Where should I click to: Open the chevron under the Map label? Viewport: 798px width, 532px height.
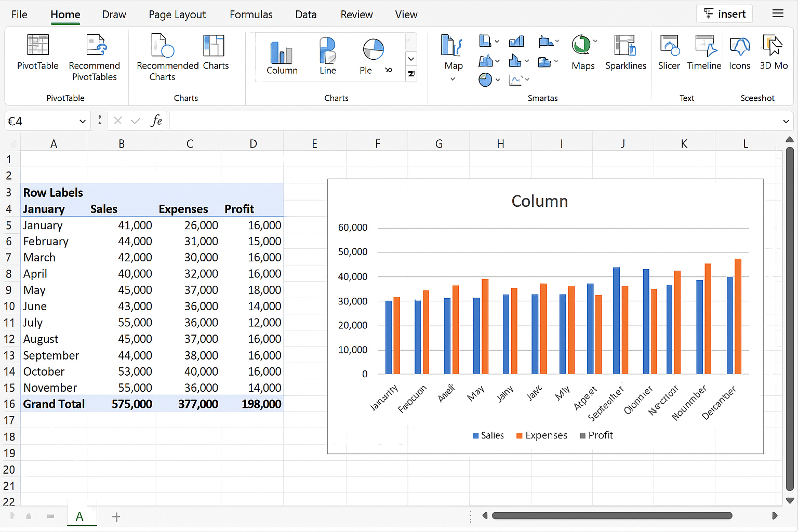point(453,79)
